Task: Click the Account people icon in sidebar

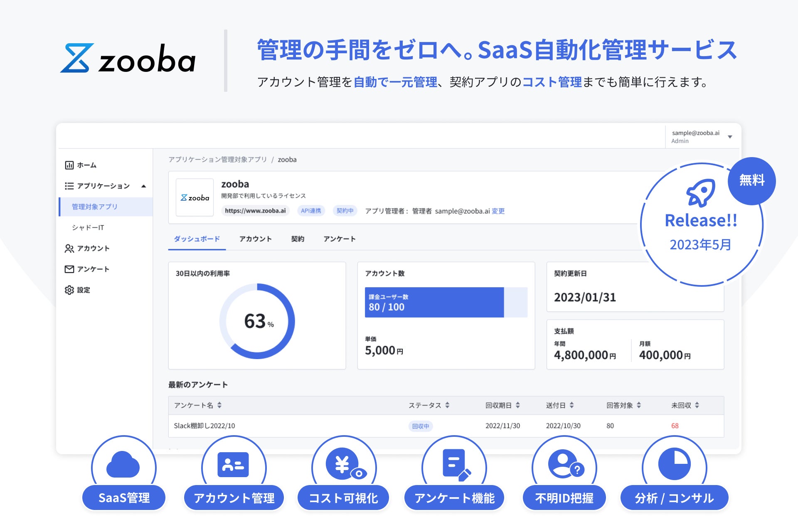Action: pyautogui.click(x=69, y=249)
